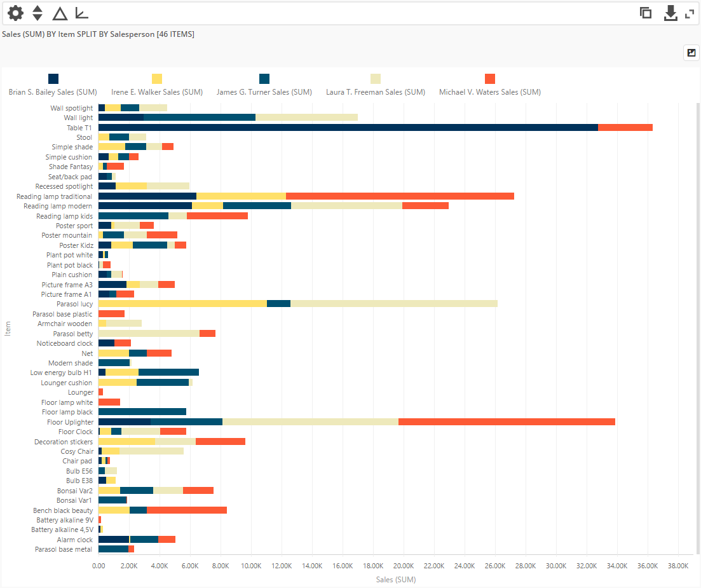Select the Parasol lucy item label

(76, 304)
